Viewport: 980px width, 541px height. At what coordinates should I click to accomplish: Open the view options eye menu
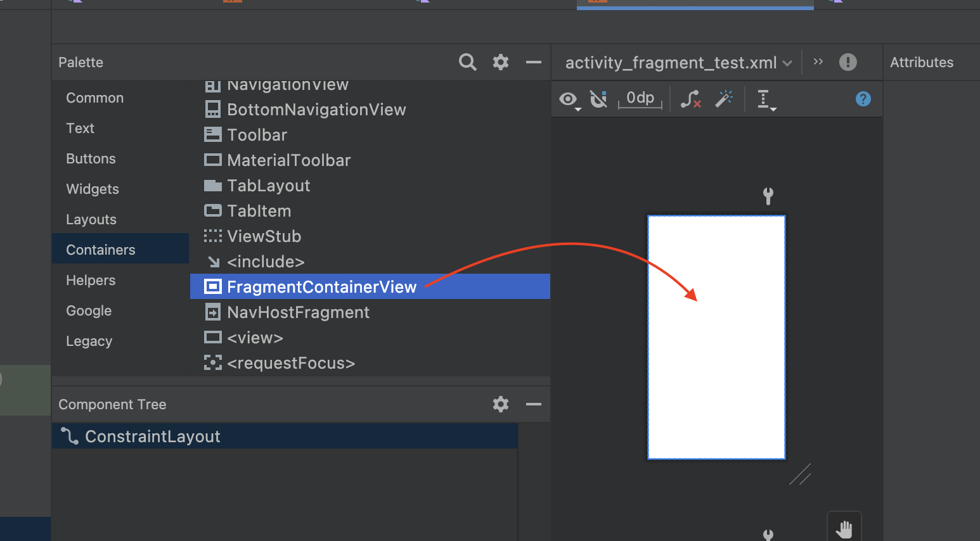click(x=569, y=99)
